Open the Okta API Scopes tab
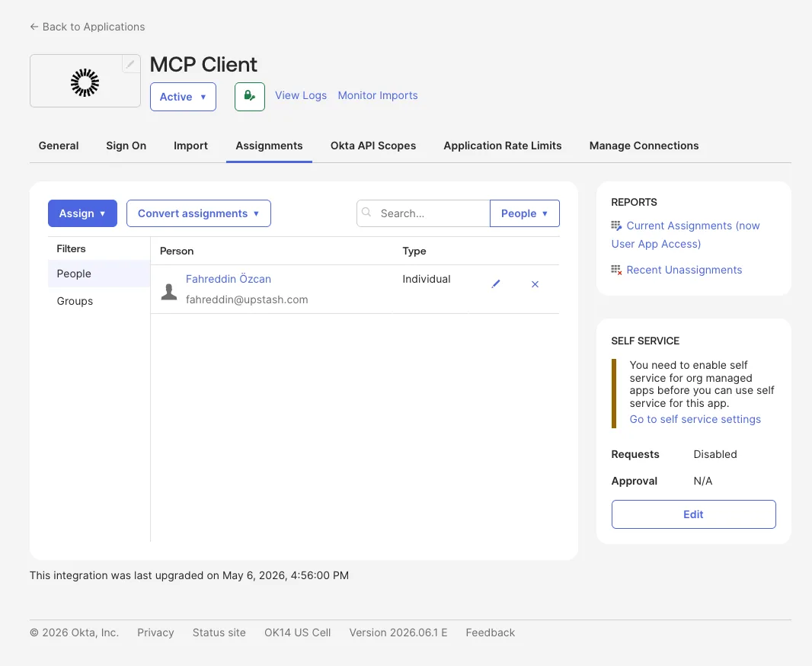812x666 pixels. [x=372, y=146]
